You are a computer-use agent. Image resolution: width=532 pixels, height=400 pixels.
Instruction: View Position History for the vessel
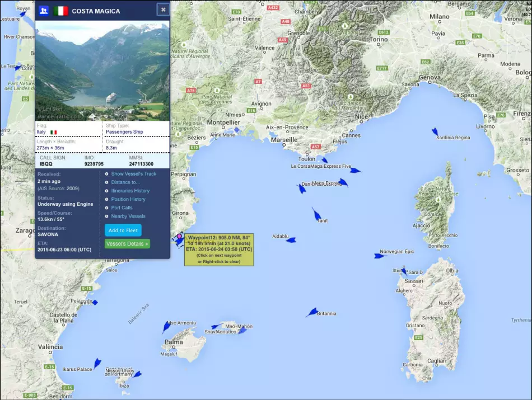pos(128,199)
